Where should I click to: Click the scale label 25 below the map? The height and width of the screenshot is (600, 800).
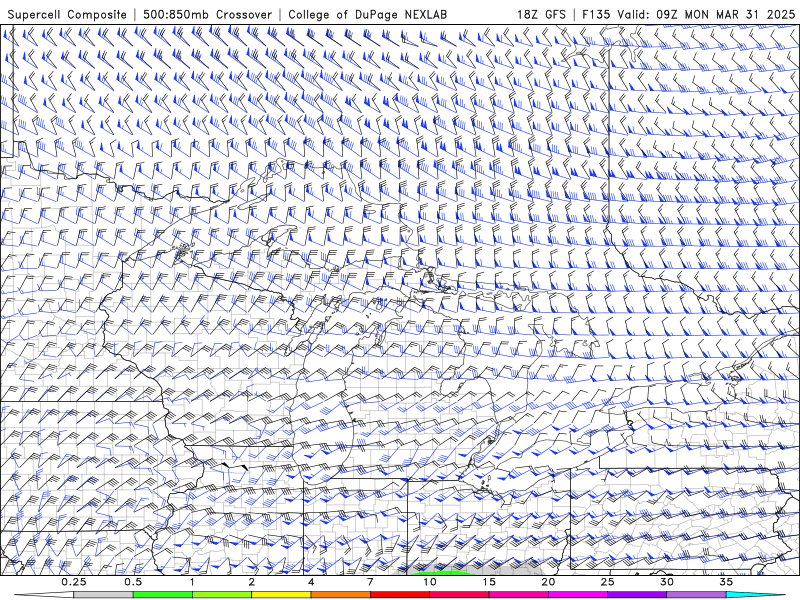pyautogui.click(x=608, y=582)
